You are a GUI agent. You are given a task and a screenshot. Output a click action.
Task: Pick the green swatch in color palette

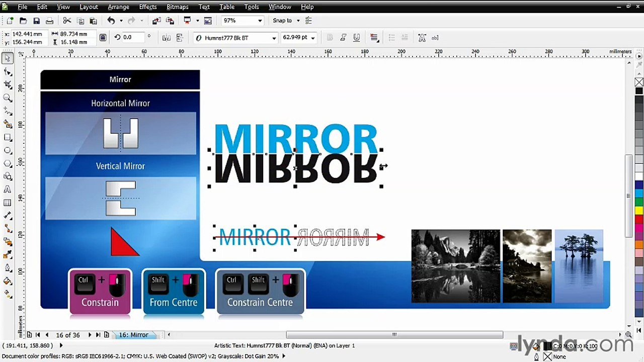[x=639, y=202]
